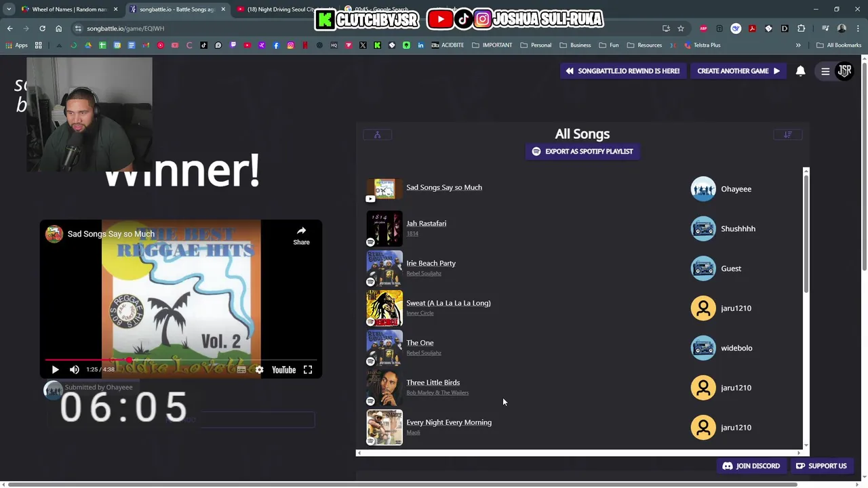
Task: Seek along the red video progress bar
Action: [x=180, y=360]
